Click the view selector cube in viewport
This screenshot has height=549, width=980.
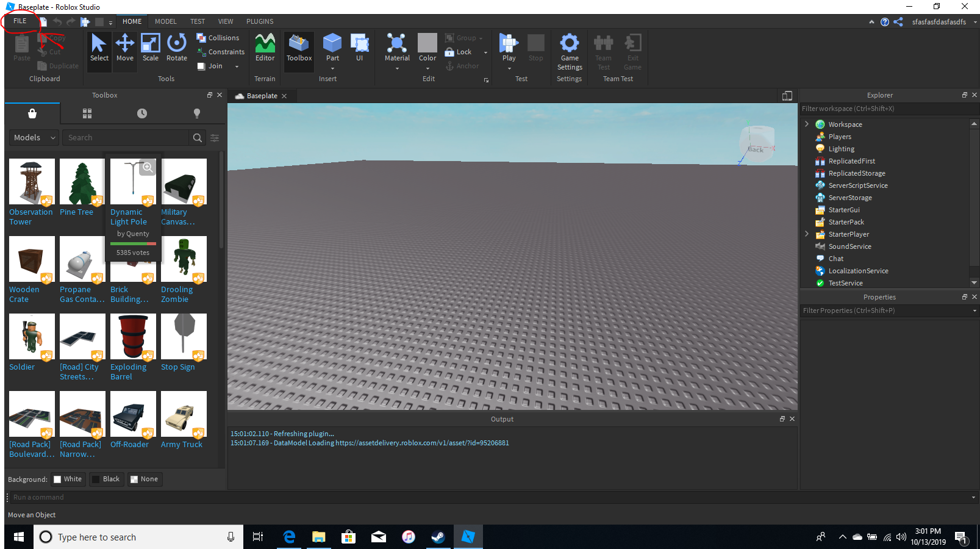click(757, 144)
